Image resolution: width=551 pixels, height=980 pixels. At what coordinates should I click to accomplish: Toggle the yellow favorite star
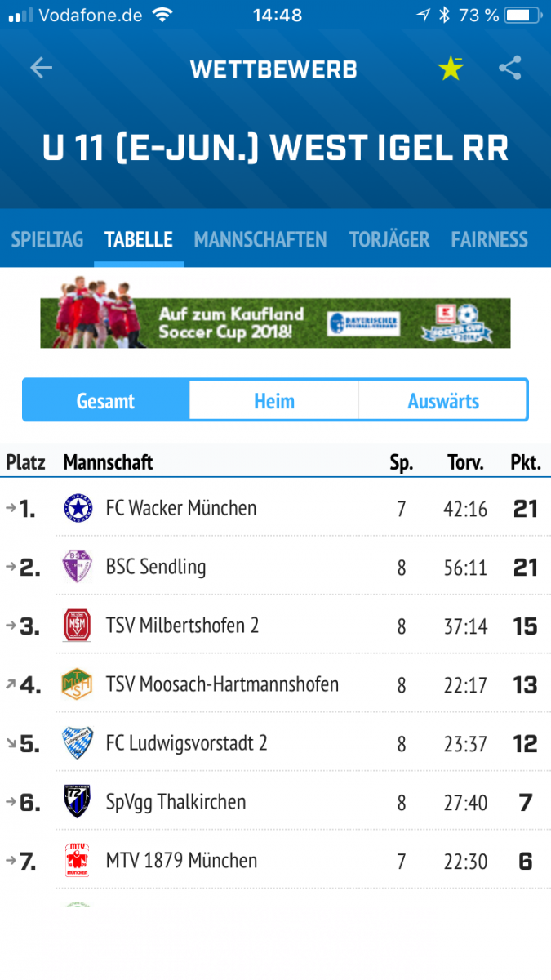pos(451,69)
